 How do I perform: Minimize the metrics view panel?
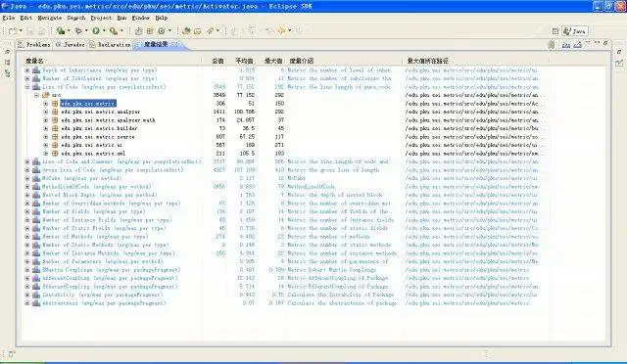597,43
